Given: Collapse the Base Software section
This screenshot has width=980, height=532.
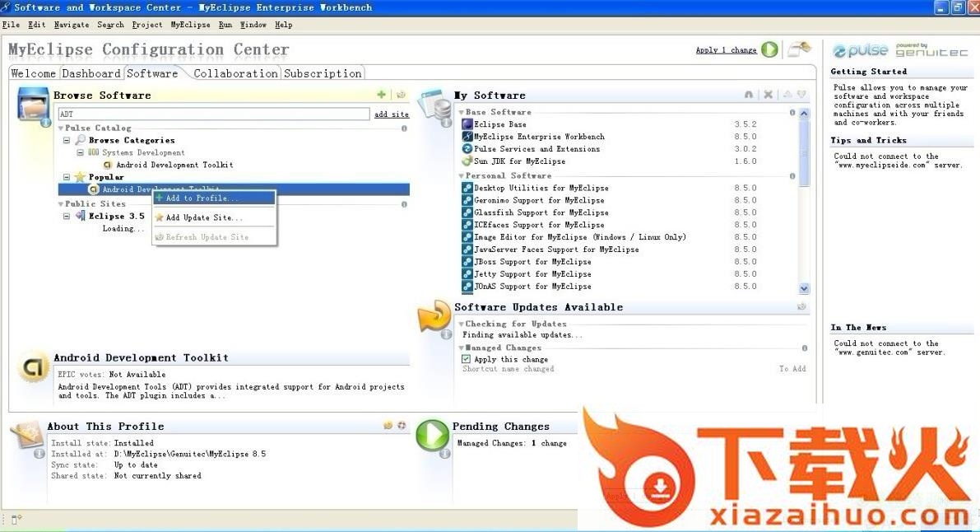Looking at the screenshot, I should tap(462, 112).
